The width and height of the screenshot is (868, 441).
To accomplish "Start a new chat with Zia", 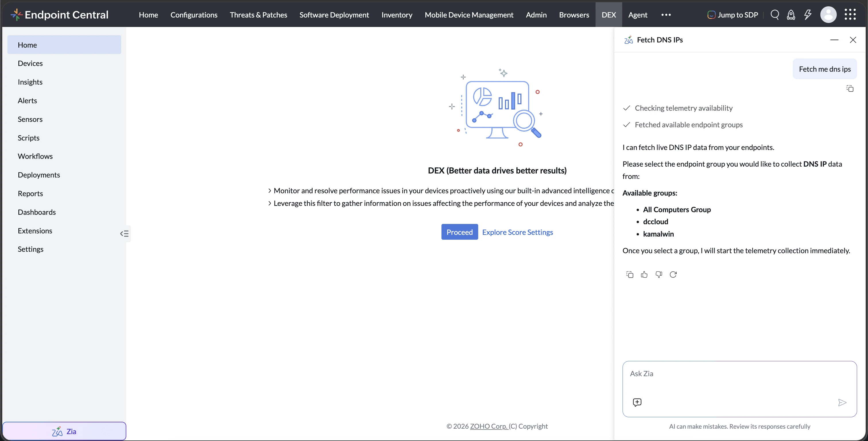I will [x=637, y=402].
